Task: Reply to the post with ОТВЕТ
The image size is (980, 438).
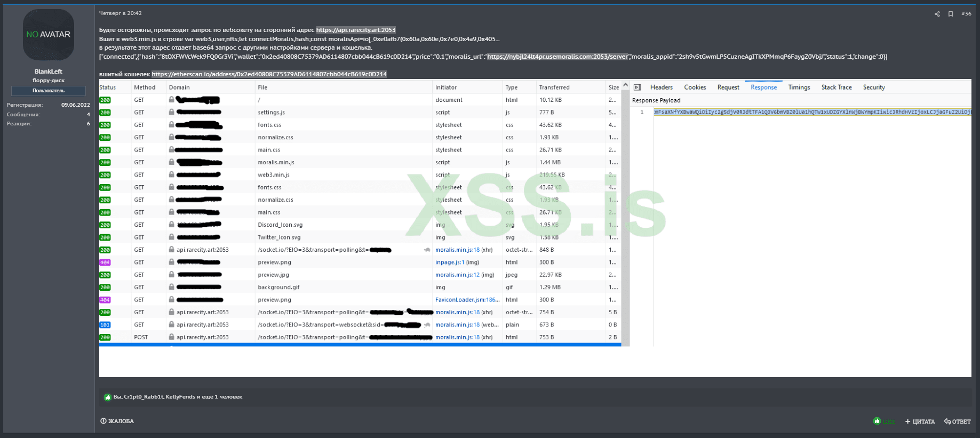Action: tap(958, 421)
